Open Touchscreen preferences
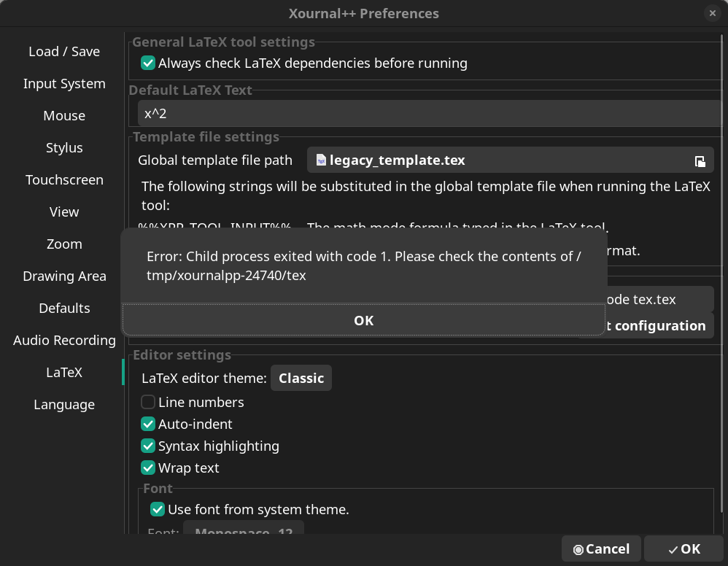728x566 pixels. click(x=64, y=179)
